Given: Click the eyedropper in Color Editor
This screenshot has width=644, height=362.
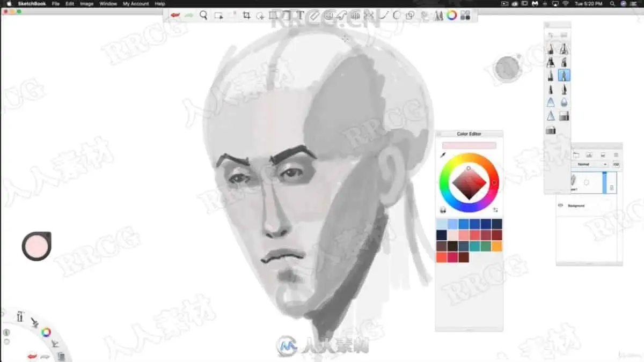Looking at the screenshot, I should point(443,155).
